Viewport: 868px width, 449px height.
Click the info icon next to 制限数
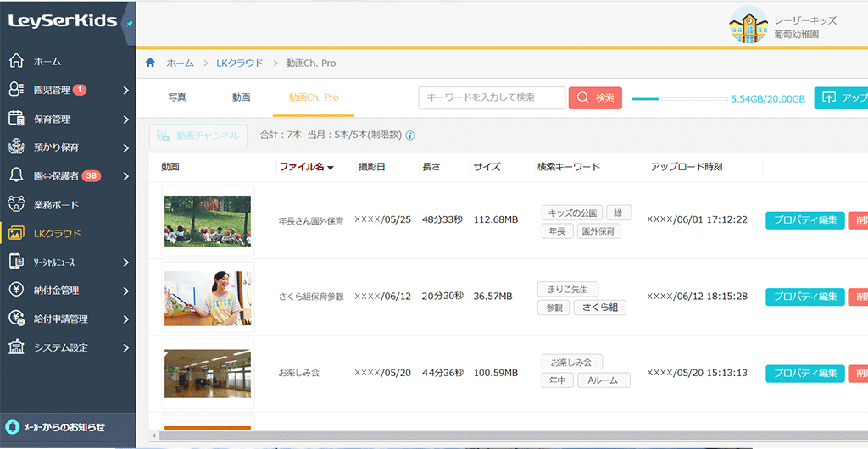click(411, 136)
